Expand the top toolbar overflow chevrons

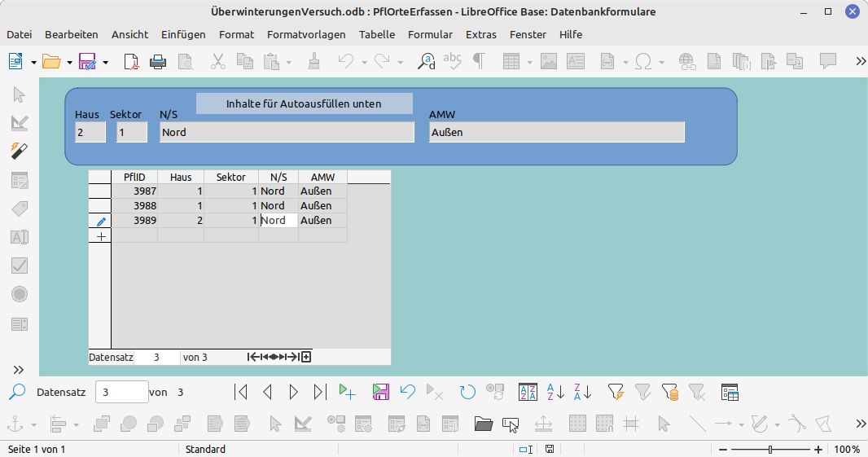click(860, 61)
